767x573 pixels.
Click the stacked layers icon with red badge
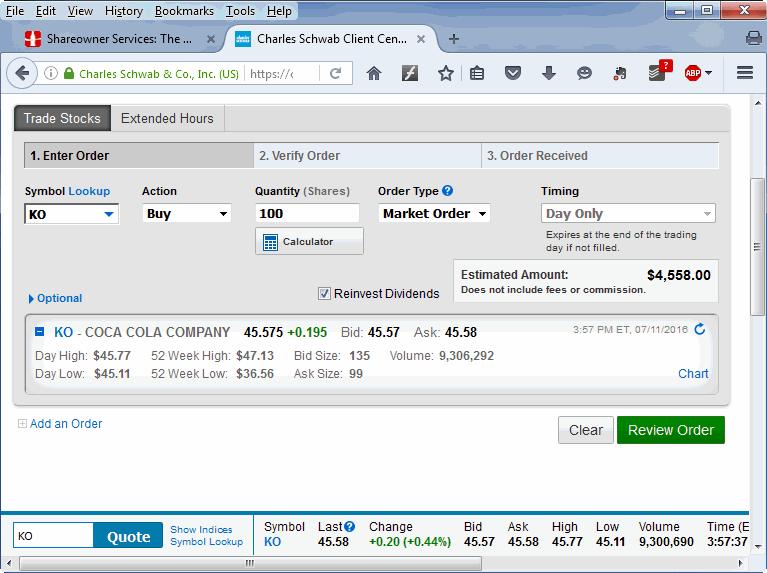coord(659,71)
